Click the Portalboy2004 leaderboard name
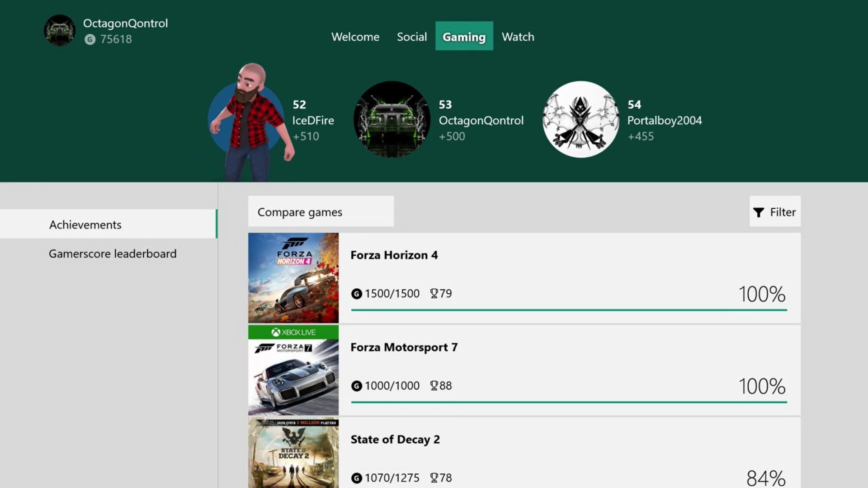The width and height of the screenshot is (868, 488). click(x=665, y=121)
